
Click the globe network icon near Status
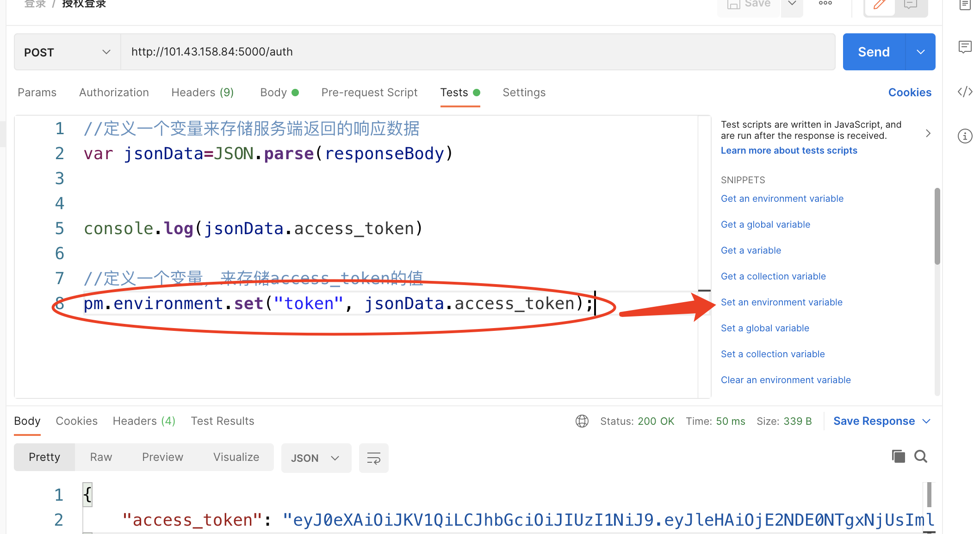582,421
